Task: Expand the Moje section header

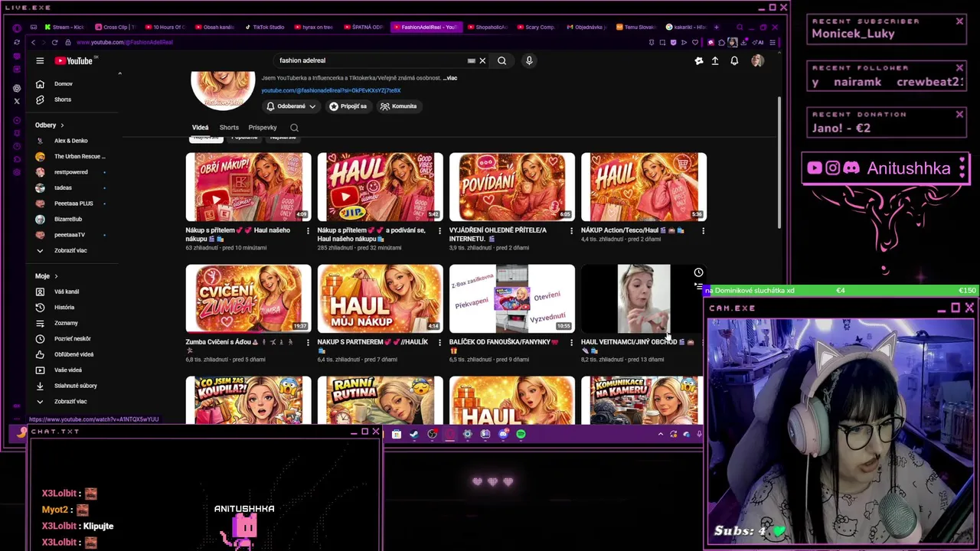Action: [46, 276]
